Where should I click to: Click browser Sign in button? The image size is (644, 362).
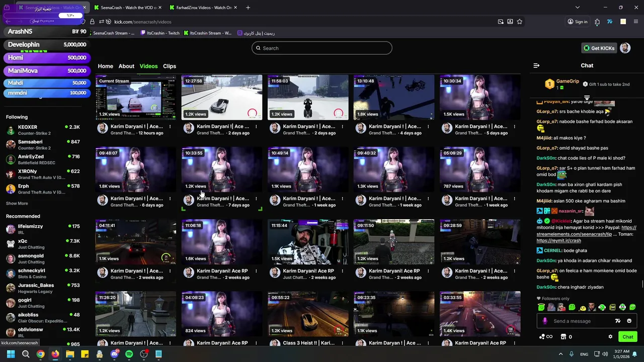[x=577, y=22]
